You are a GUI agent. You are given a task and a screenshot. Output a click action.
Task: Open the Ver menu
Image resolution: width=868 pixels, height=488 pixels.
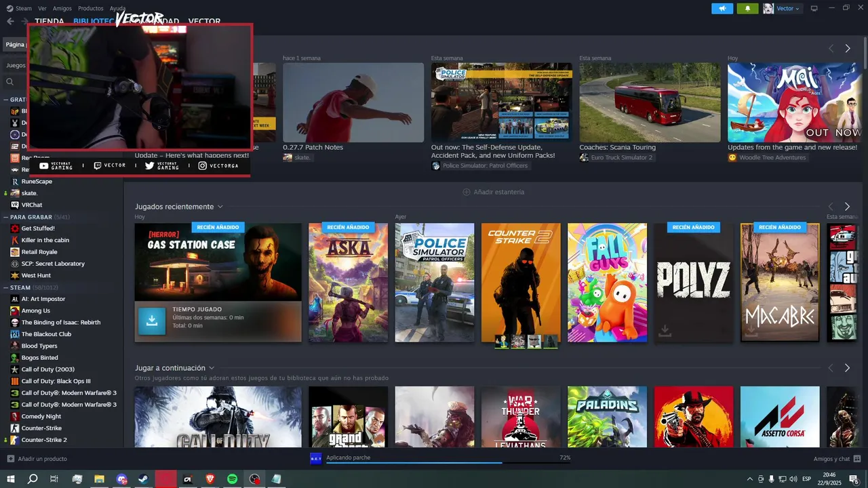click(43, 8)
